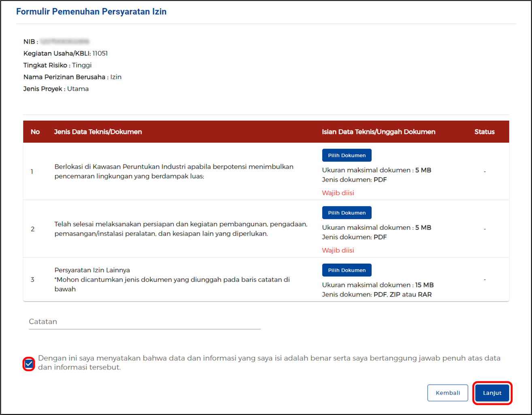Screen dimensions: 532x415
Task: Click the second row's Wajib diisi warning
Action: (x=338, y=250)
